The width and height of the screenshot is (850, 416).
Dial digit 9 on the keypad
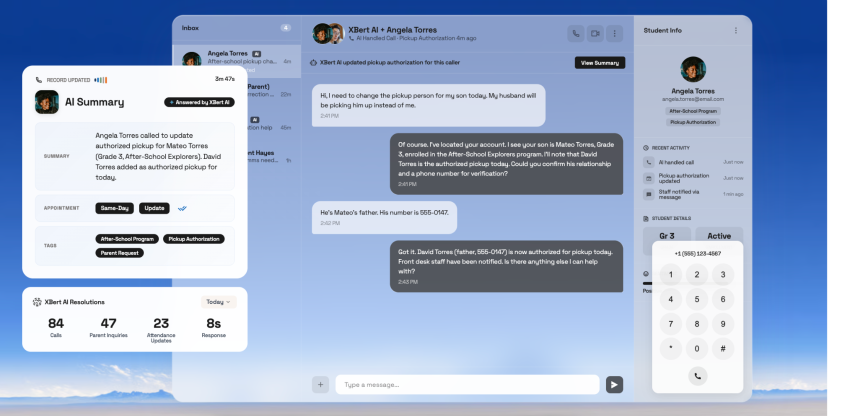[723, 324]
